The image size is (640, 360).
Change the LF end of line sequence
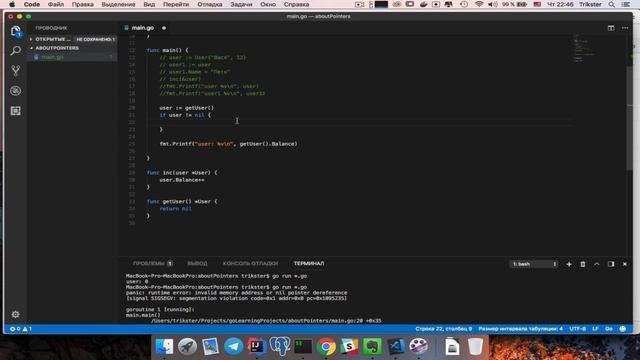click(x=595, y=329)
